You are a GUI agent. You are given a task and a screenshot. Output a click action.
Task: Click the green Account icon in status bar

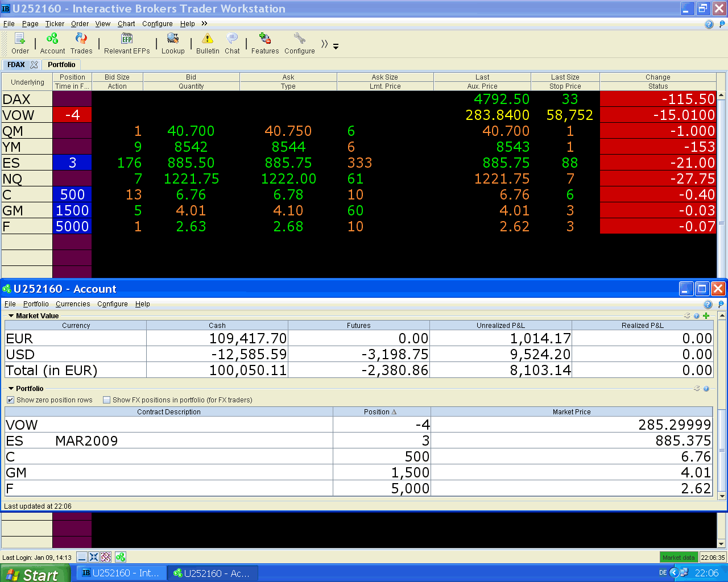[121, 557]
